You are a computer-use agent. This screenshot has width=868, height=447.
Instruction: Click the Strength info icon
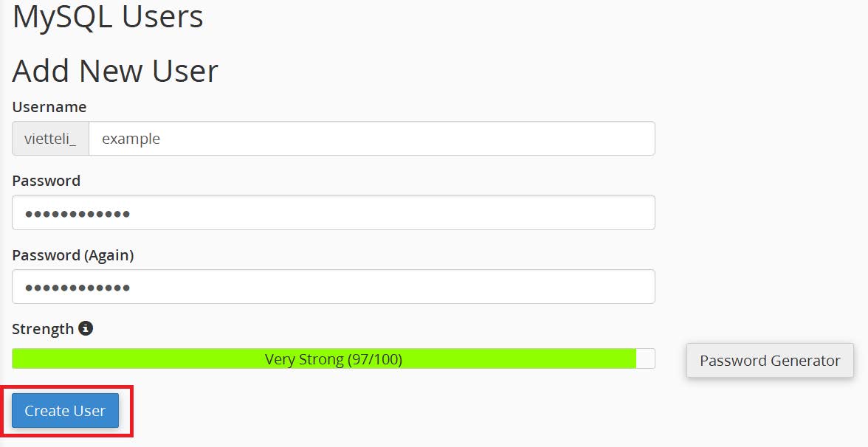point(83,328)
